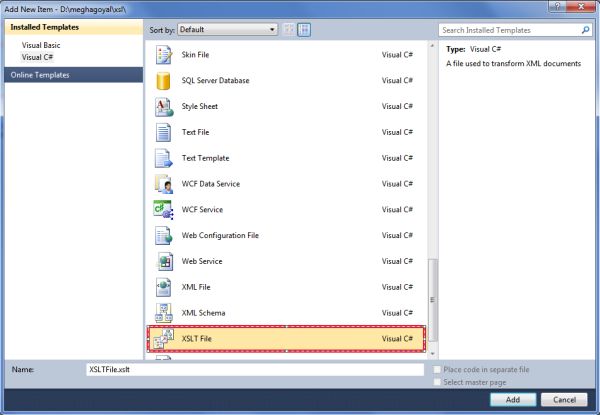Click Visual C# type in Skin File row
This screenshot has height=415, width=600.
397,55
